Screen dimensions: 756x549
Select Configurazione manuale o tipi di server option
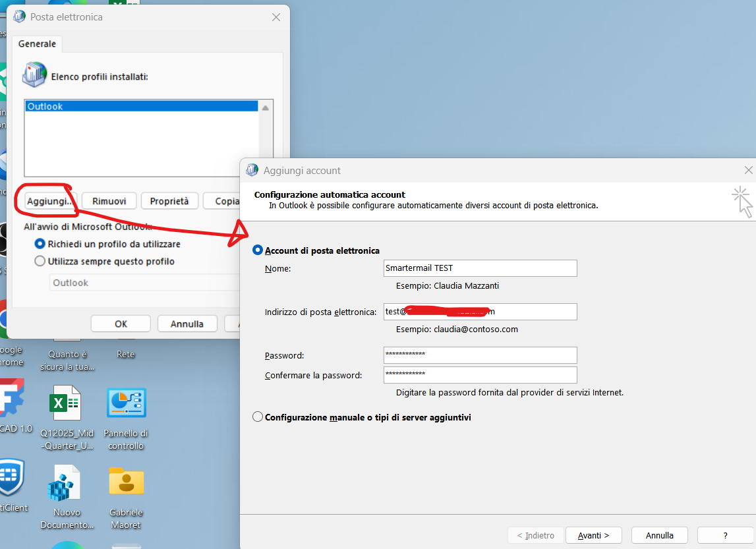[x=258, y=417]
